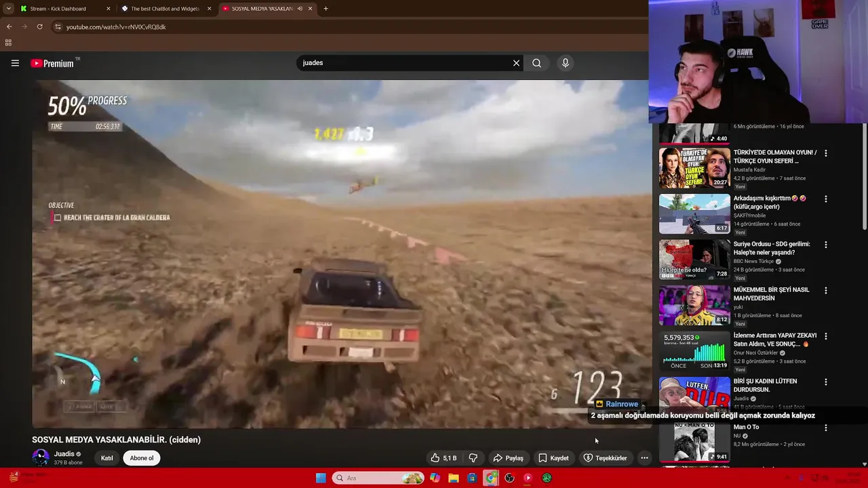This screenshot has width=868, height=488.
Task: Click the taskbar Ara search box
Action: (x=378, y=478)
